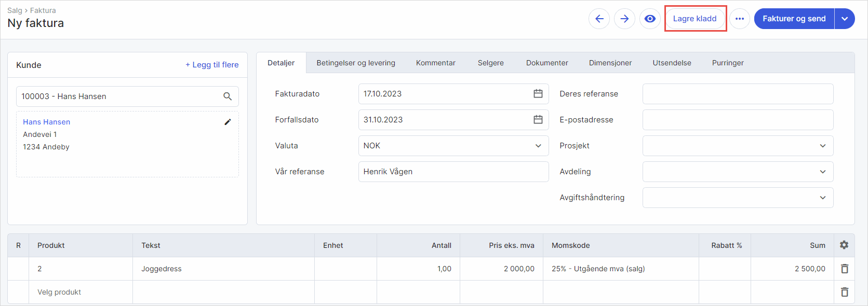Open the three-dot more options menu
The width and height of the screenshot is (868, 306).
[740, 19]
